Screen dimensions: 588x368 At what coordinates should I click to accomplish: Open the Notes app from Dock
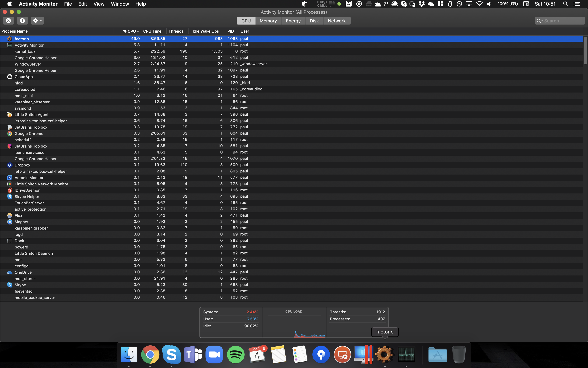(x=278, y=354)
